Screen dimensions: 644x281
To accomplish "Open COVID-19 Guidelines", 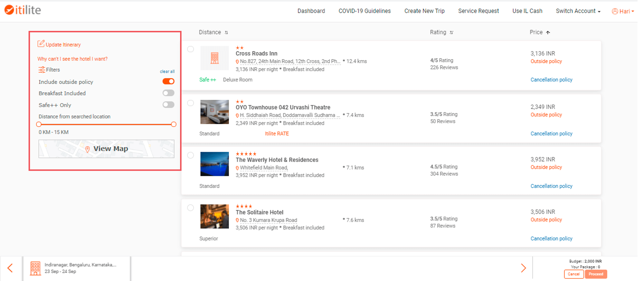I will [x=365, y=11].
